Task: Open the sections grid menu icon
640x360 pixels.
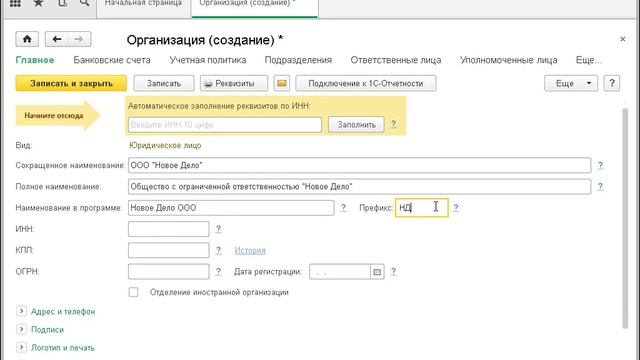Action: coord(15,3)
